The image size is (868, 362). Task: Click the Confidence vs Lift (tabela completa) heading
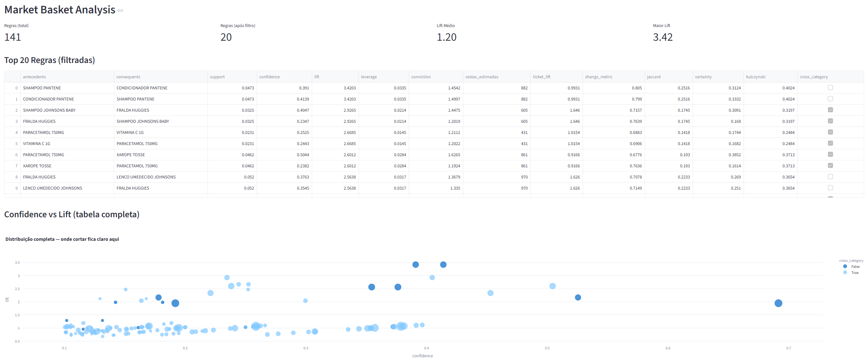click(x=72, y=214)
